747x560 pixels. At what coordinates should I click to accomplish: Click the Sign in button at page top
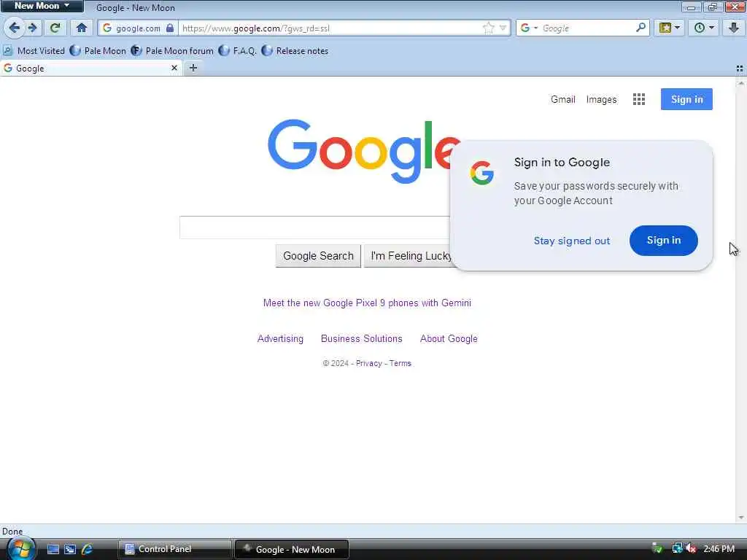[686, 99]
